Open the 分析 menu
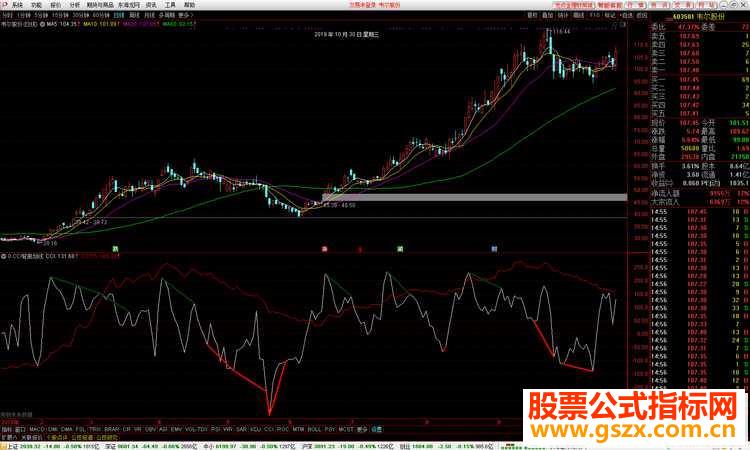Image resolution: width=750 pixels, height=450 pixels. click(75, 5)
